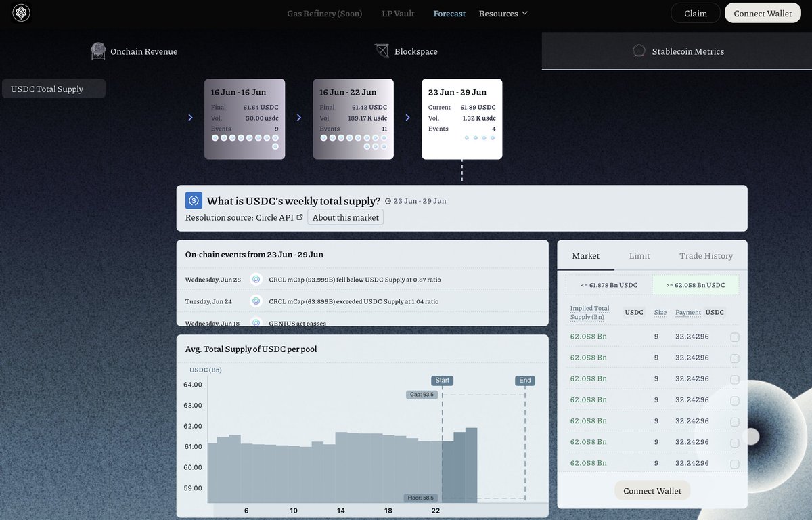Image resolution: width=812 pixels, height=520 pixels.
Task: Click the Floor: 58.5 chart label
Action: click(422, 498)
